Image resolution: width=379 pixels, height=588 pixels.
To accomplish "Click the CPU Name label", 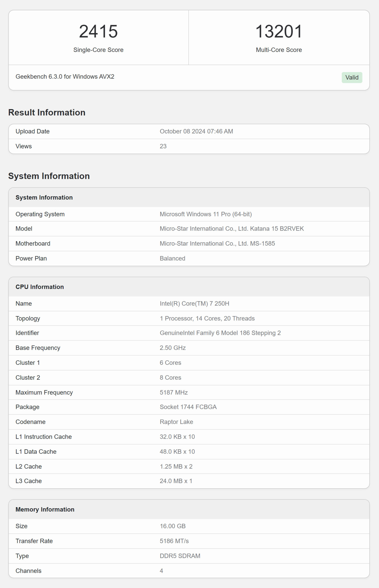I will coord(24,303).
